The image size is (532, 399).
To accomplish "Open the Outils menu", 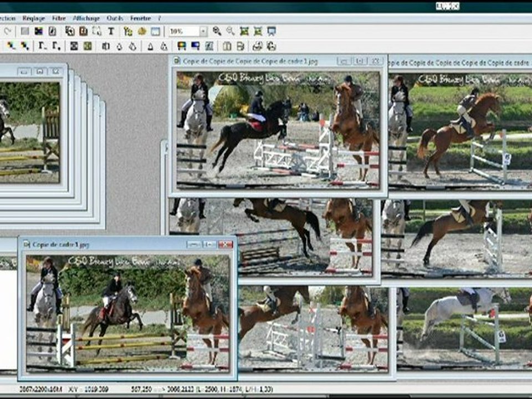I will pos(115,18).
